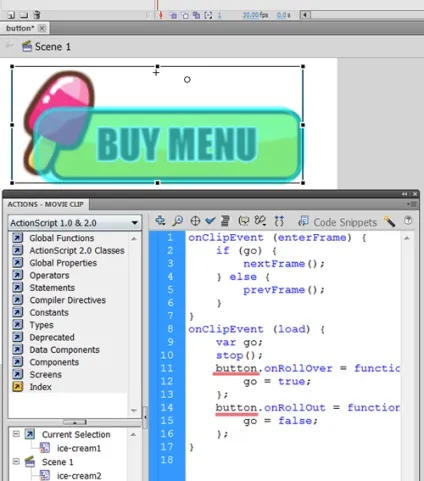Viewport: 424px width, 481px height.
Task: Click Collapse between braces icon
Action: [x=279, y=221]
